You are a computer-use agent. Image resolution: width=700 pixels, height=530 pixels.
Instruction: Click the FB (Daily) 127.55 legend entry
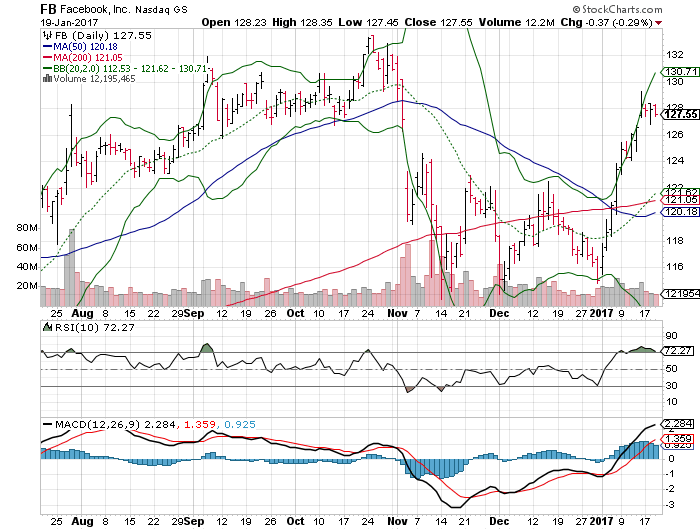(103, 35)
